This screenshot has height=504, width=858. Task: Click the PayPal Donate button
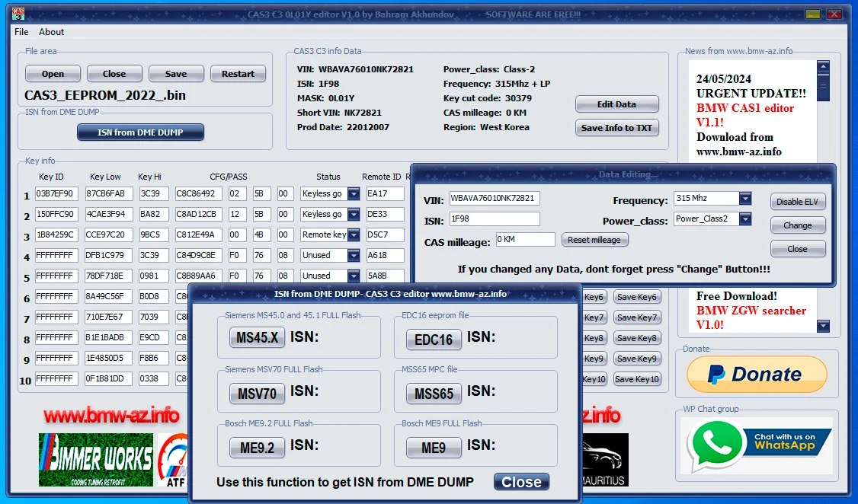(756, 375)
